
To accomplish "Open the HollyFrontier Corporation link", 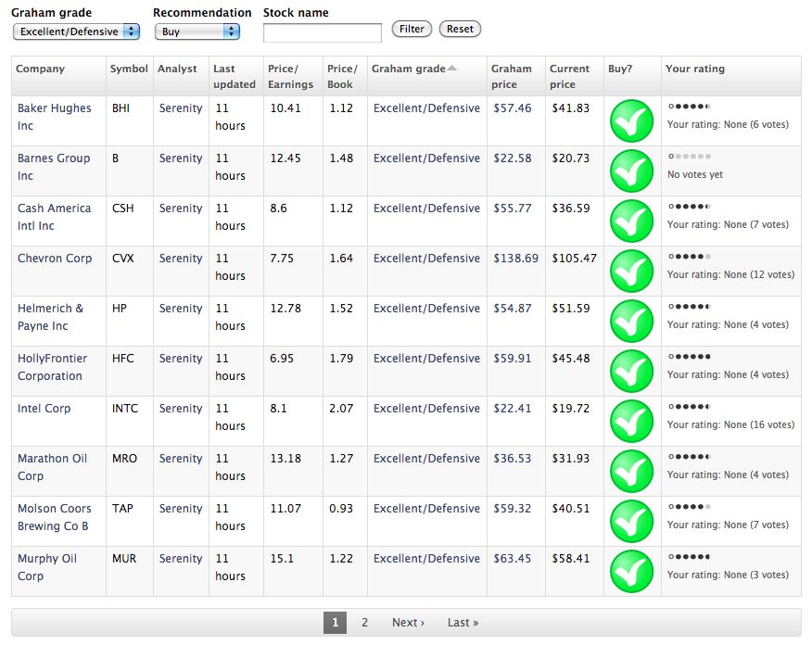I will pyautogui.click(x=52, y=367).
